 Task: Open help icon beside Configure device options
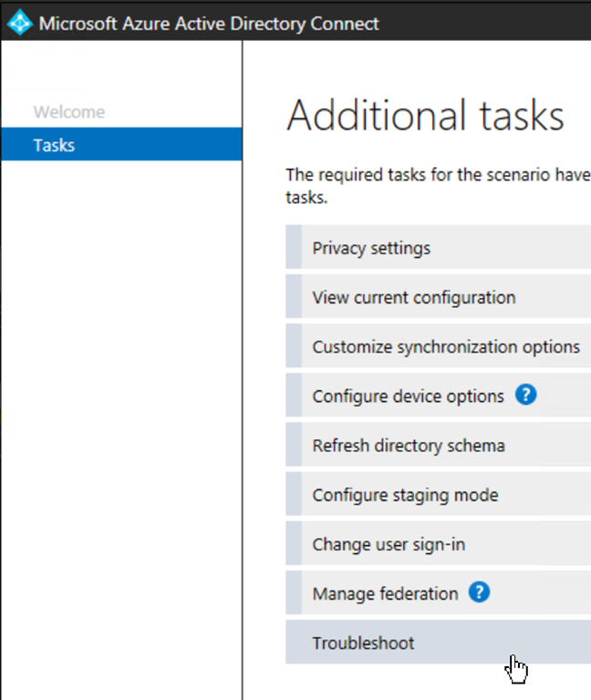525,395
